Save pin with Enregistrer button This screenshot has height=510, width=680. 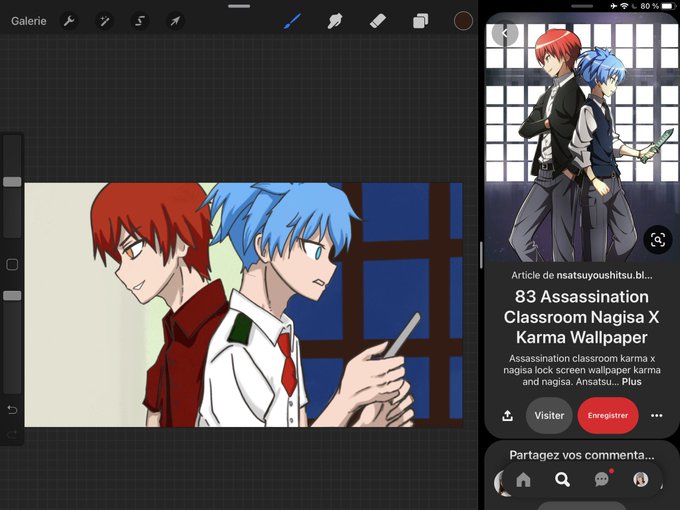[608, 415]
